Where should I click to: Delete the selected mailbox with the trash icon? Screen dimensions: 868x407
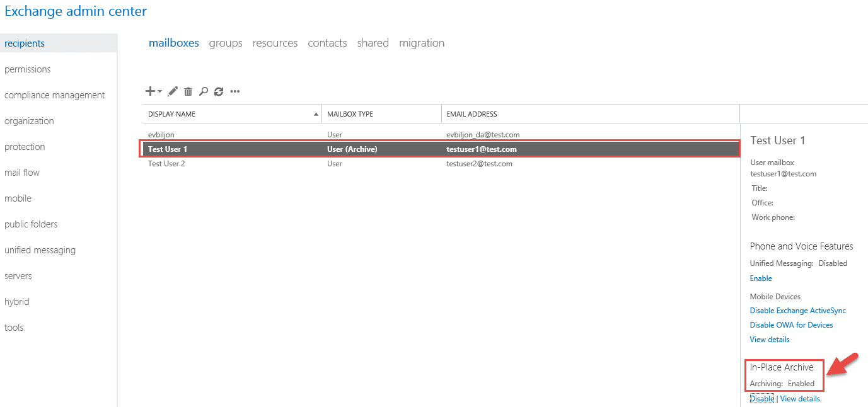(188, 91)
